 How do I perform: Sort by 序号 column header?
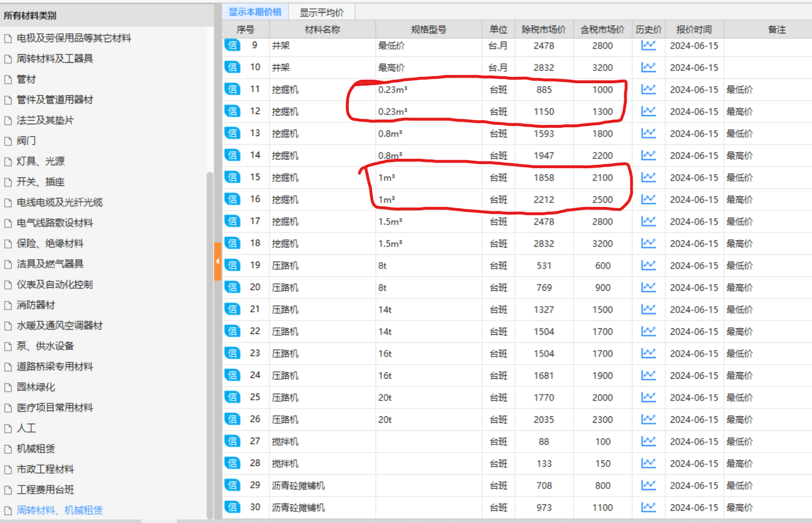[x=246, y=29]
